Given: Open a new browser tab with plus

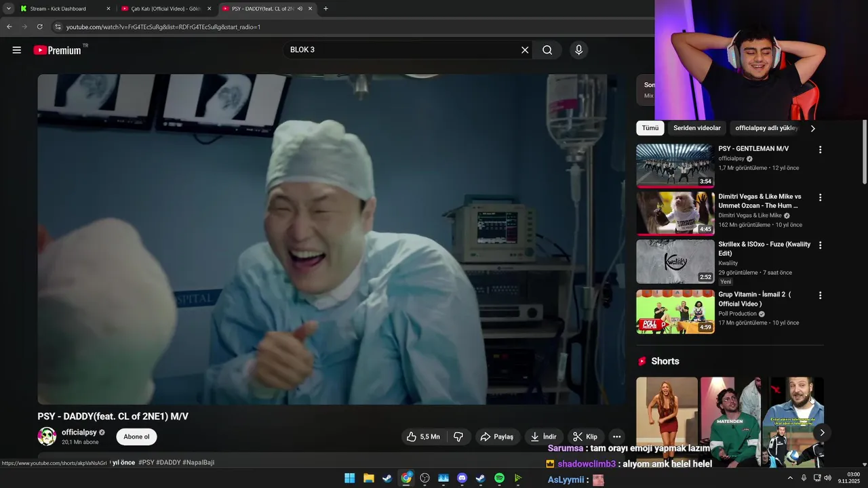Looking at the screenshot, I should (x=325, y=9).
